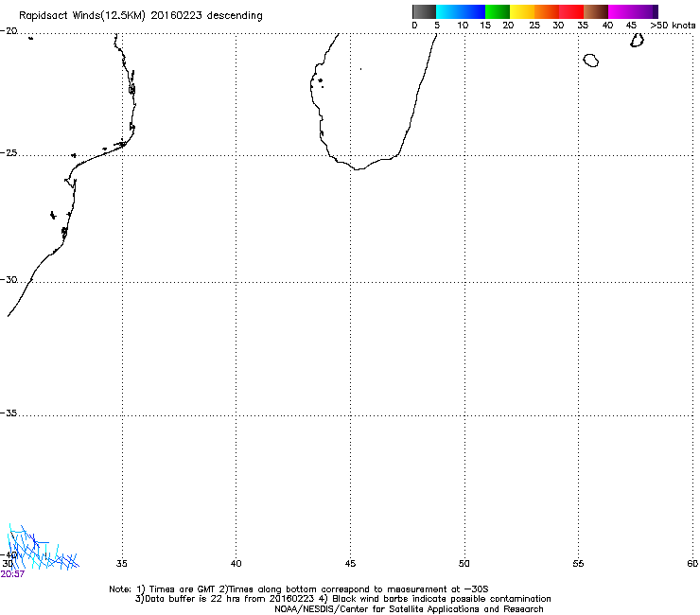Click the Reunion island outline
Image resolution: width=700 pixels, height=615 pixels.
(x=591, y=61)
